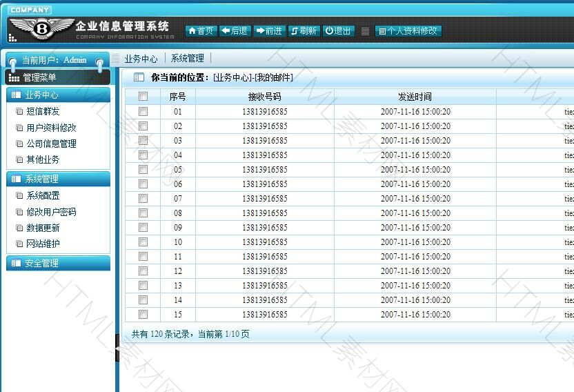Viewport: 574px width, 392px height.
Task: Go forward with the 前进 button
Action: [269, 31]
